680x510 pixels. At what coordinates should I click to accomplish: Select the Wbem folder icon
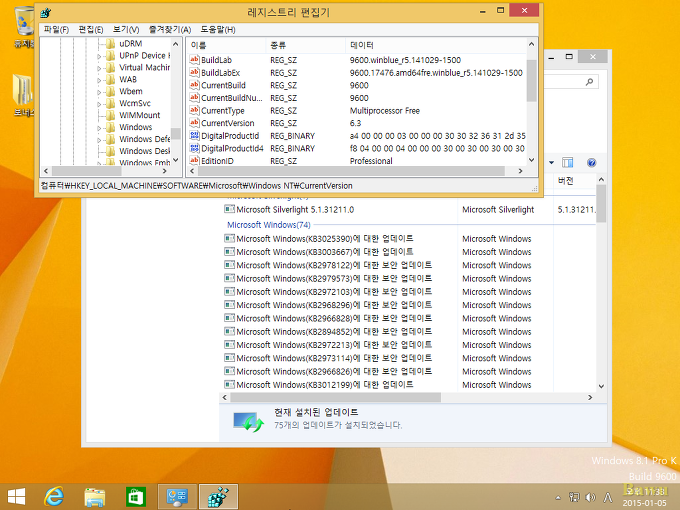pyautogui.click(x=111, y=91)
